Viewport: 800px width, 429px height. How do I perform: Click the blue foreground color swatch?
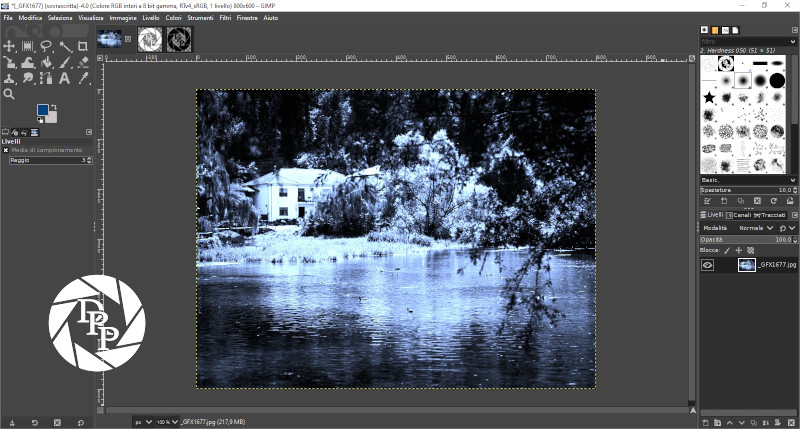(42, 109)
